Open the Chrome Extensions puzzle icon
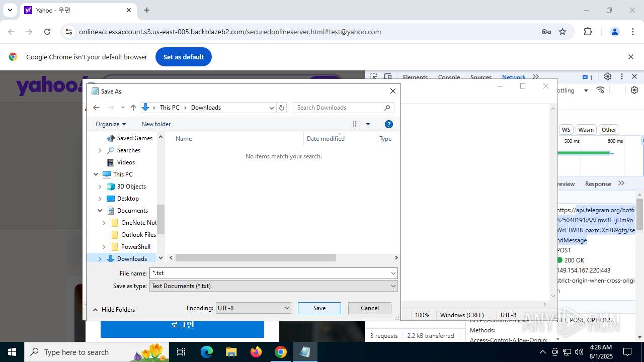Image resolution: width=644 pixels, height=362 pixels. click(588, 32)
